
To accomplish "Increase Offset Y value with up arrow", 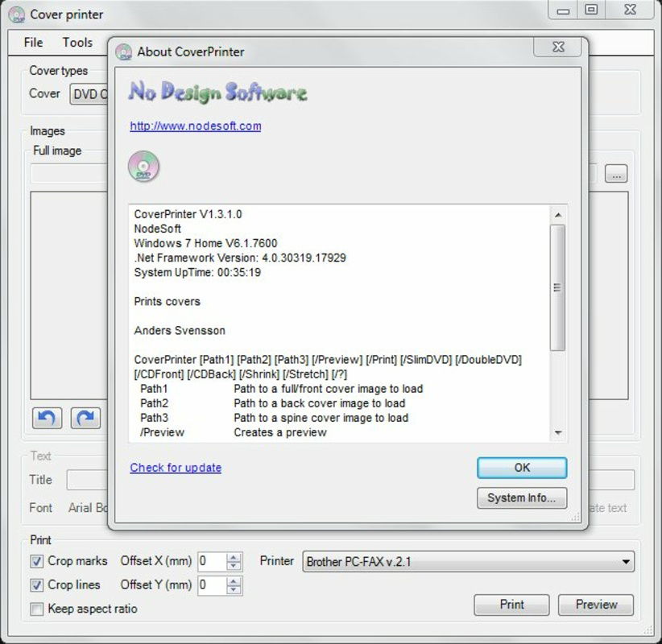I will pos(234,580).
